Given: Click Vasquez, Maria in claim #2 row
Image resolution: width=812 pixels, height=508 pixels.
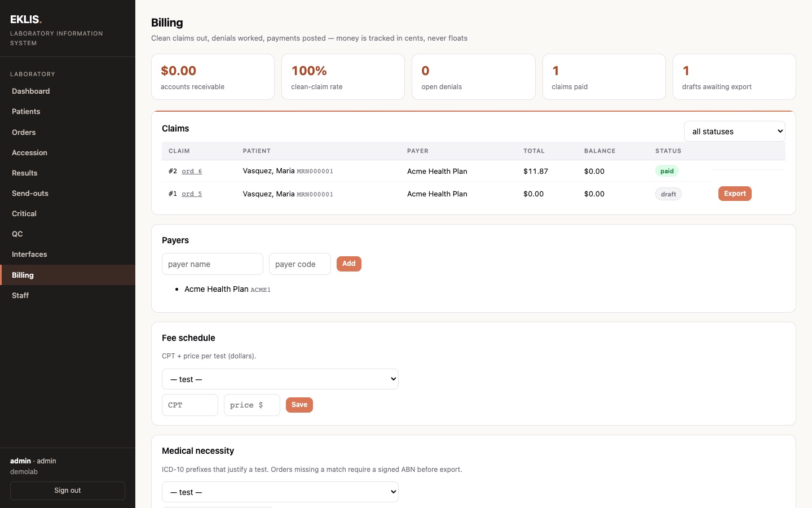Looking at the screenshot, I should [268, 170].
